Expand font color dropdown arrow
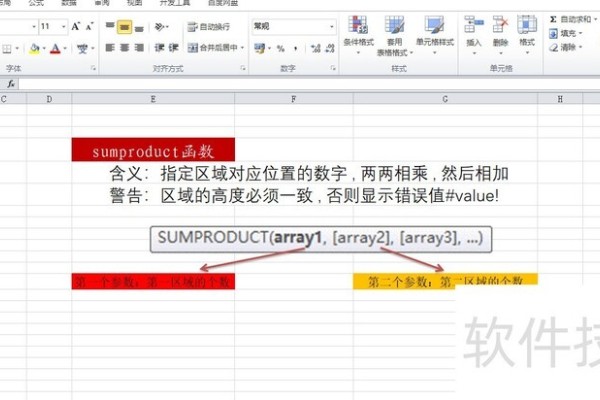 [65, 49]
